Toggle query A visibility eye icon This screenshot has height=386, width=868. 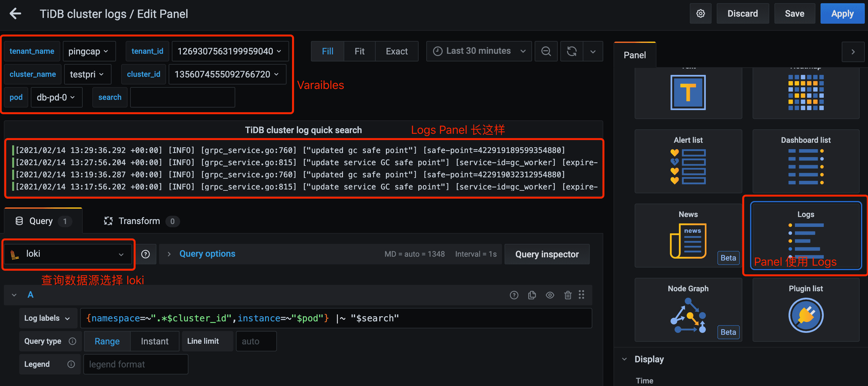[550, 295]
